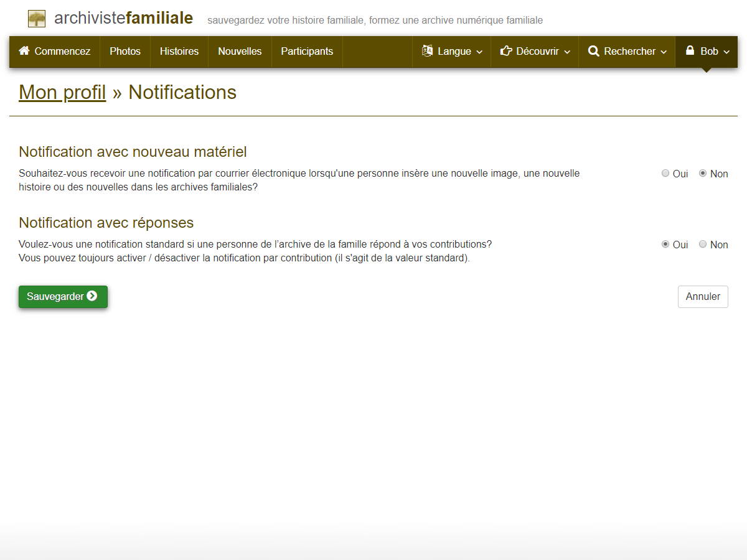The height and width of the screenshot is (560, 747).
Task: Expand the Découvrir dropdown chevron
Action: click(567, 52)
